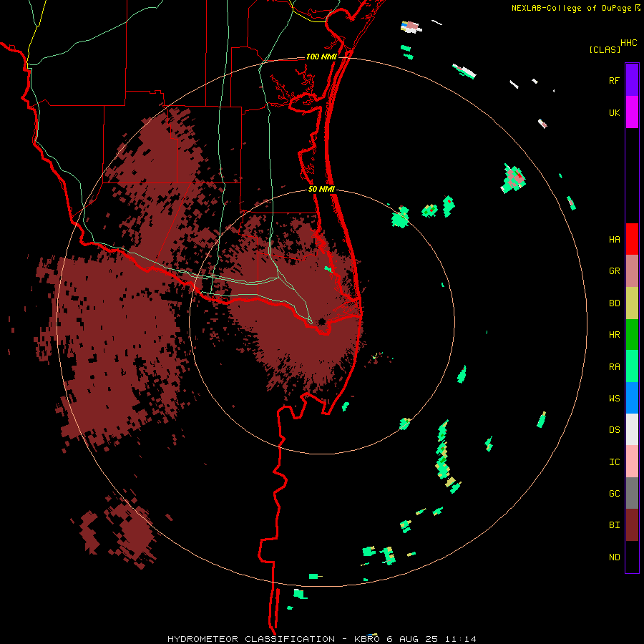Screen dimensions: 644x644
Task: Pick the yellow BD legend swatch
Action: point(632,303)
